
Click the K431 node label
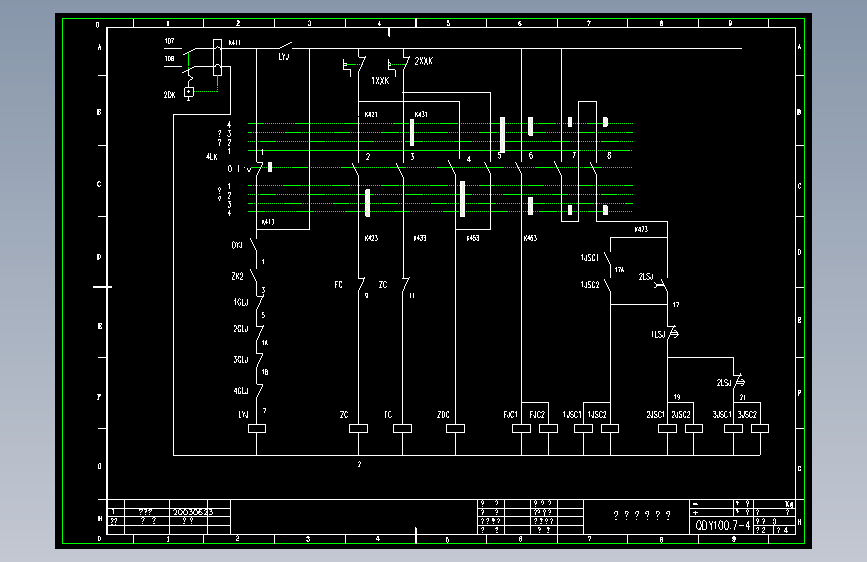[x=421, y=115]
